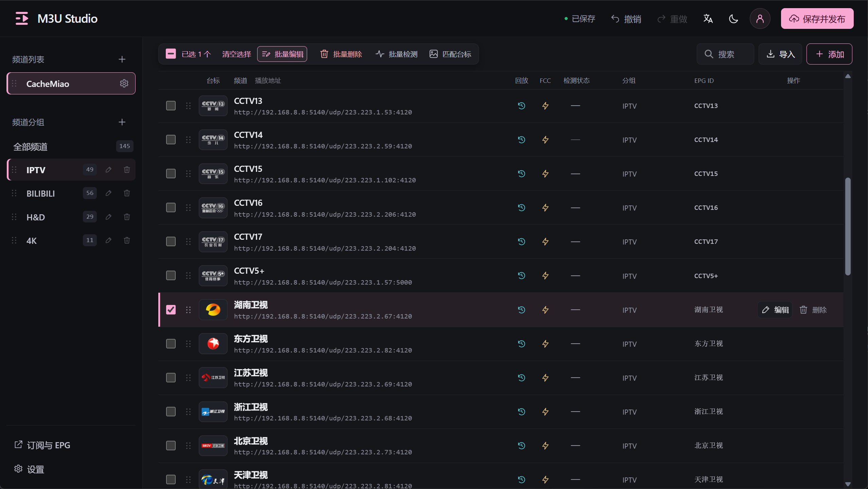The image size is (868, 489).
Task: Click the channel list vertical scrollbar thumb
Action: click(x=848, y=227)
